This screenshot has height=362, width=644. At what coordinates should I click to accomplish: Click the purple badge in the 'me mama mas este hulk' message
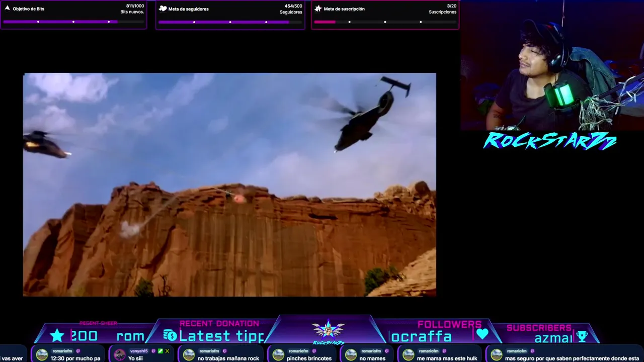[444, 351]
